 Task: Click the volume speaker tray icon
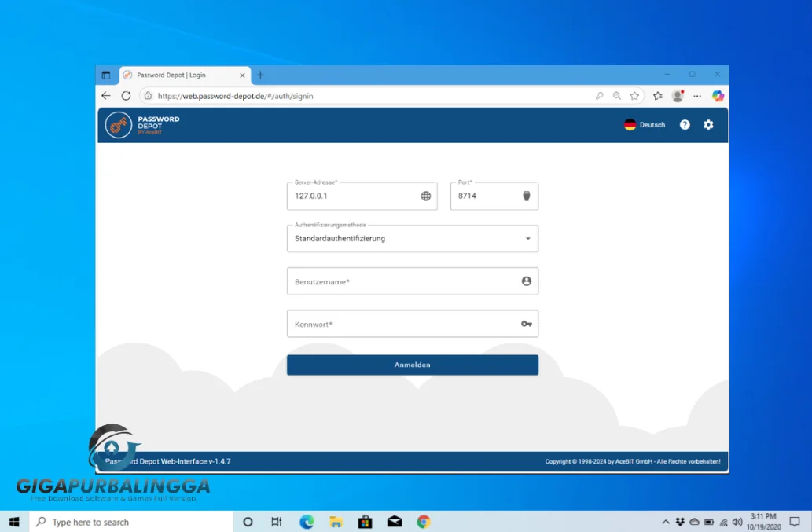(x=737, y=522)
